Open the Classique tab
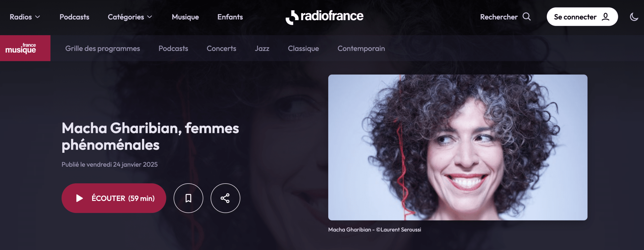Image resolution: width=644 pixels, height=250 pixels. [303, 48]
